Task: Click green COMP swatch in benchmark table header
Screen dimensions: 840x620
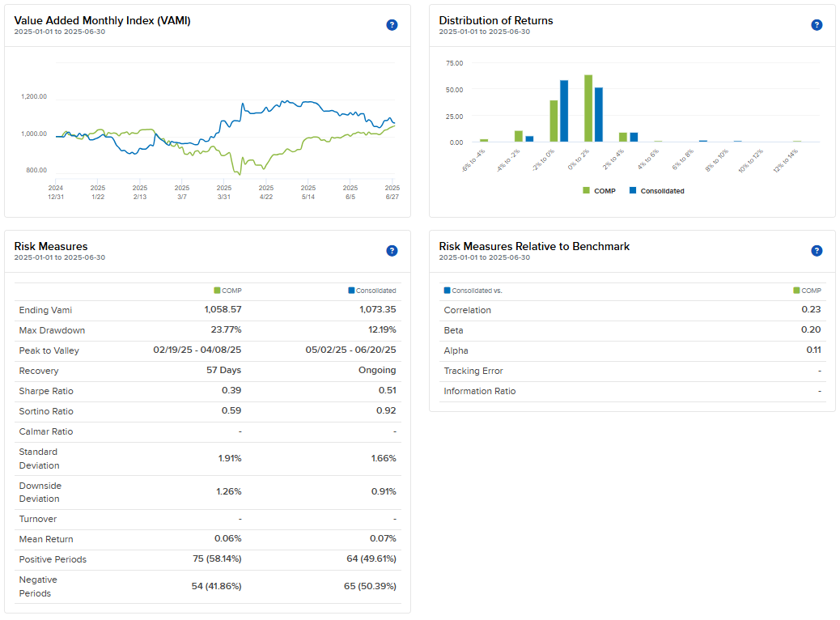Action: [x=796, y=291]
